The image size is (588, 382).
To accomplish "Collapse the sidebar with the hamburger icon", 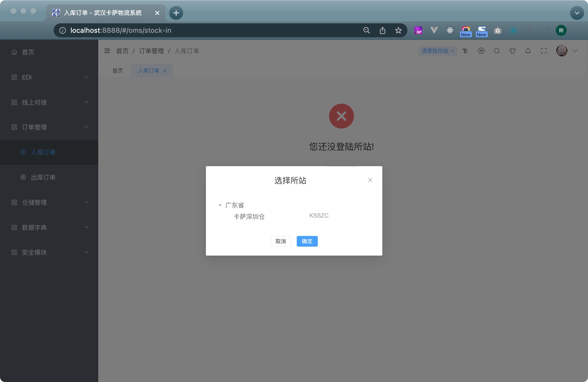I will [107, 51].
